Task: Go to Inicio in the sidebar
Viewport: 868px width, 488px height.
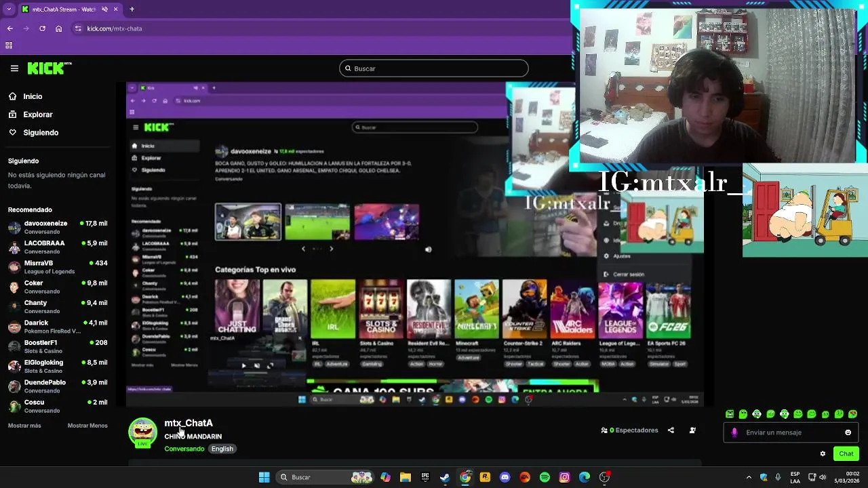Action: tap(33, 96)
